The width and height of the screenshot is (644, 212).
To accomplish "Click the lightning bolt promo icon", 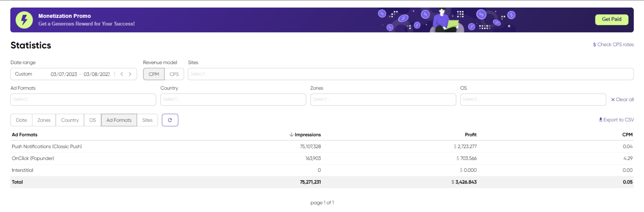I will click(x=24, y=20).
